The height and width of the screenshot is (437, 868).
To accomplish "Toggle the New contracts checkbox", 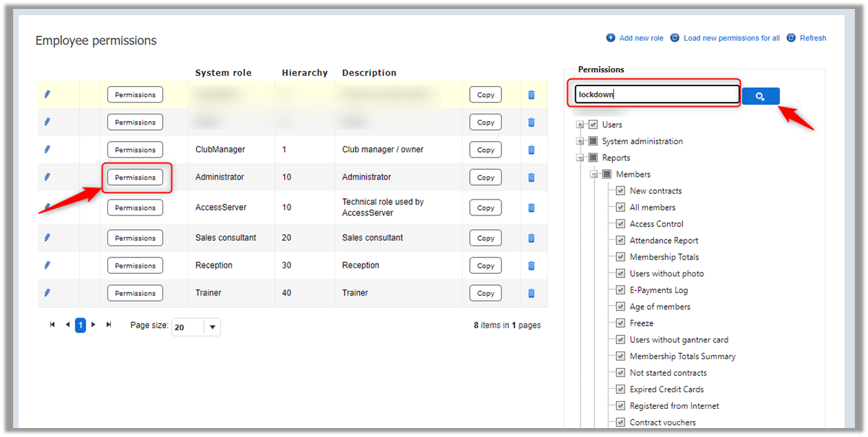I will [x=620, y=191].
